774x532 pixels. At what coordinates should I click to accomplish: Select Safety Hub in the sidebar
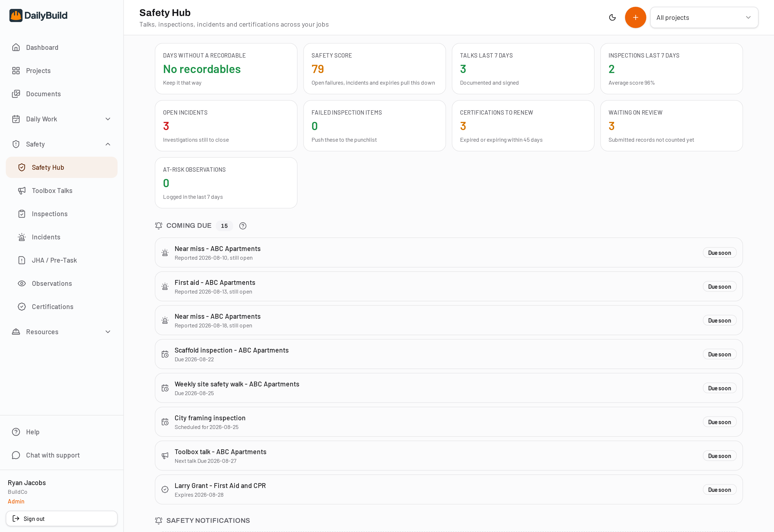pos(62,167)
